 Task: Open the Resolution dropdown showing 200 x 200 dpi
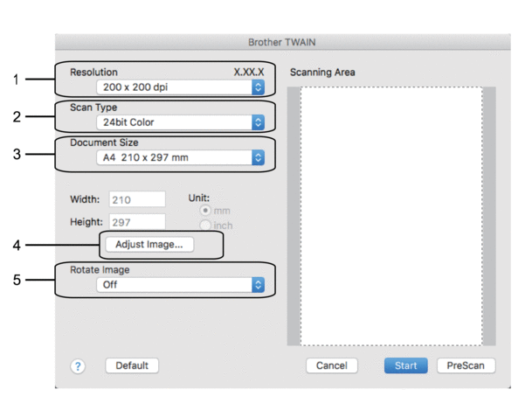click(180, 87)
